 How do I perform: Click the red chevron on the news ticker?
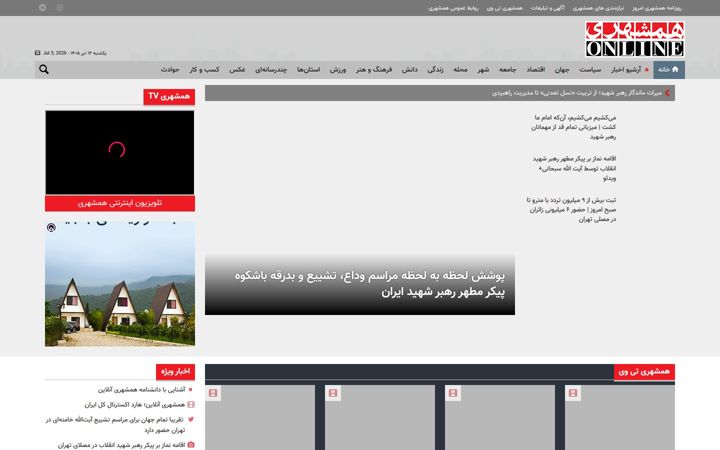click(x=667, y=93)
